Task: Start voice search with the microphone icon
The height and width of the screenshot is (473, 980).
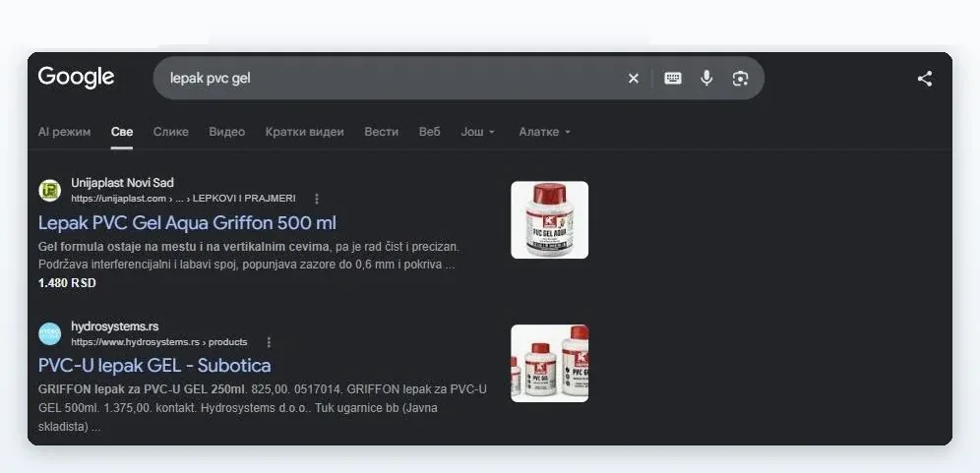Action: (706, 78)
